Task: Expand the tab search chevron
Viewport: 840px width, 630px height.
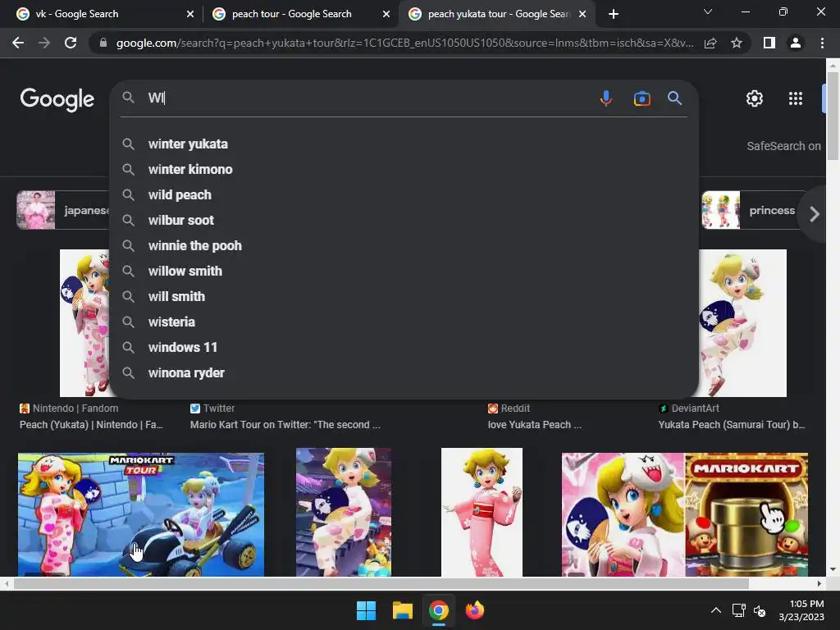Action: (708, 11)
